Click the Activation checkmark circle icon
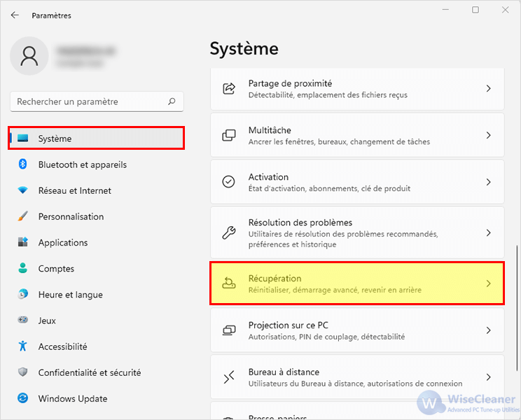The width and height of the screenshot is (521, 420). click(x=228, y=182)
